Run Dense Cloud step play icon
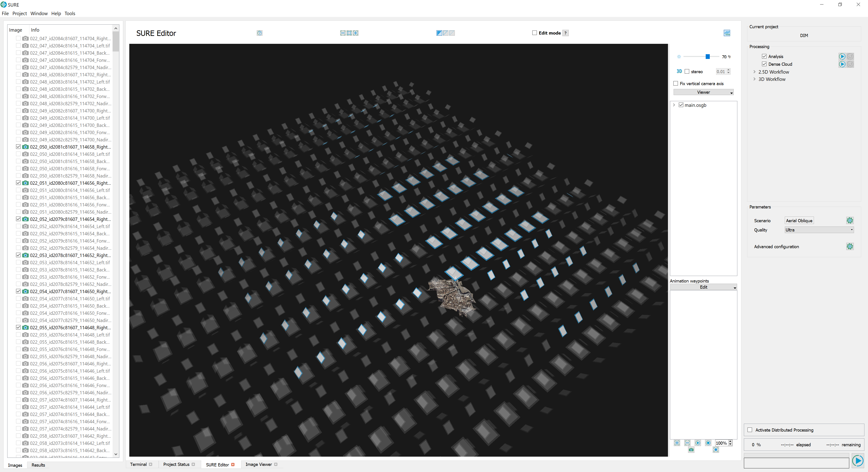The image size is (868, 472). (x=842, y=64)
